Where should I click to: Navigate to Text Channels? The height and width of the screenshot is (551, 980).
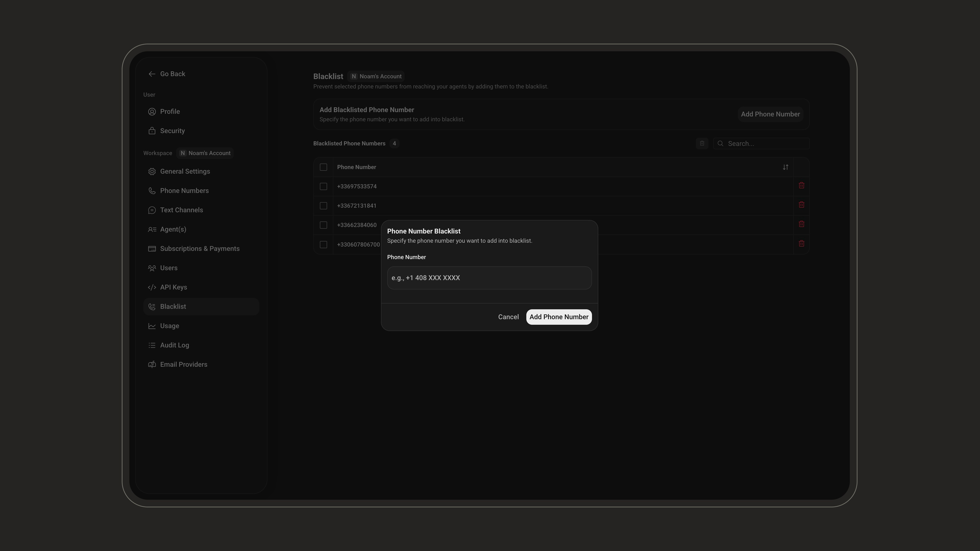[201, 210]
